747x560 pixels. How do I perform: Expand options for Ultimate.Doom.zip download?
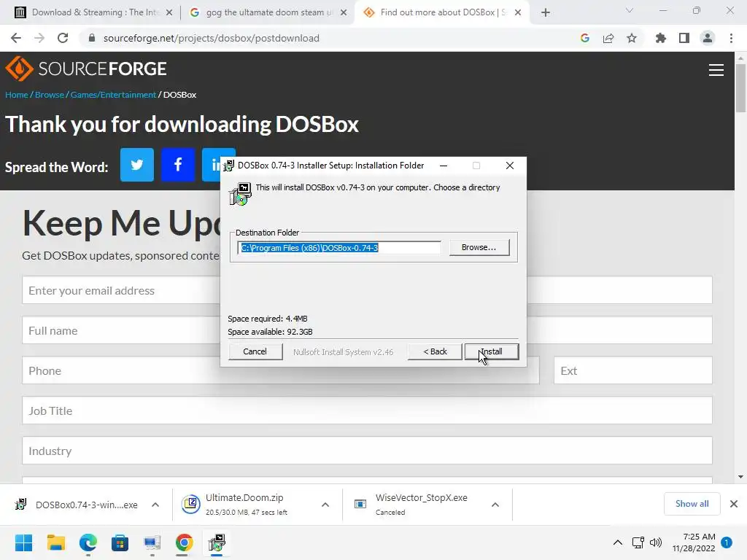[325, 505]
